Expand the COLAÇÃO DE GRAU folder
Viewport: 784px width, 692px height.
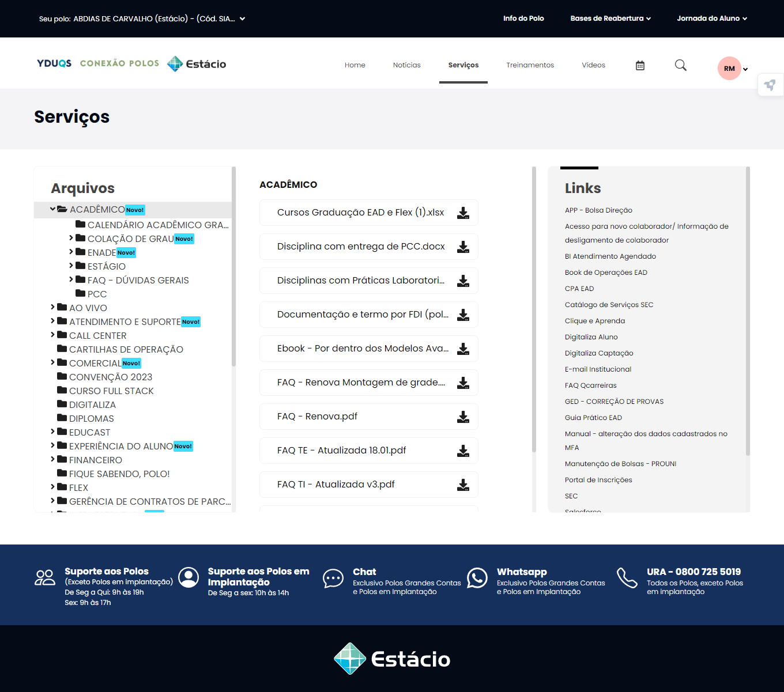(71, 238)
